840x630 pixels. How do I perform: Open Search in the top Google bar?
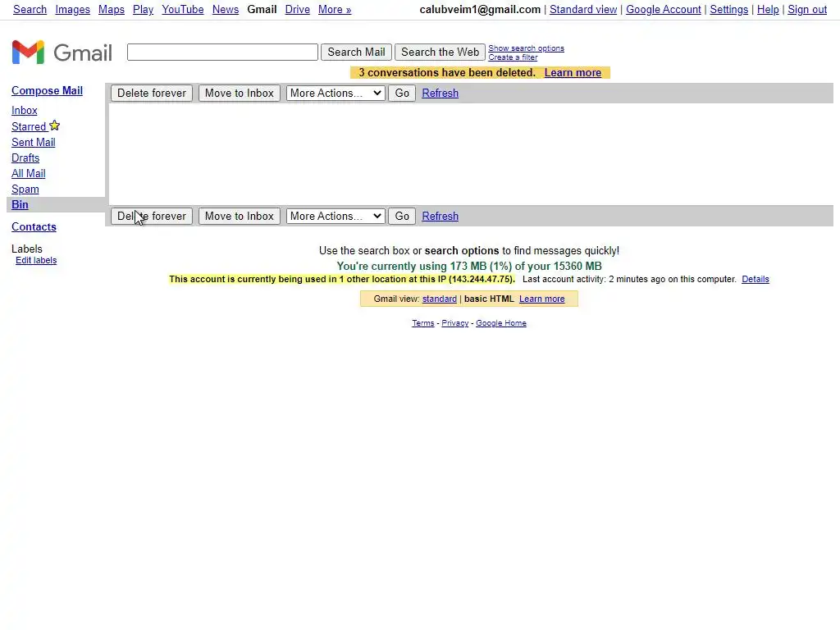click(30, 10)
